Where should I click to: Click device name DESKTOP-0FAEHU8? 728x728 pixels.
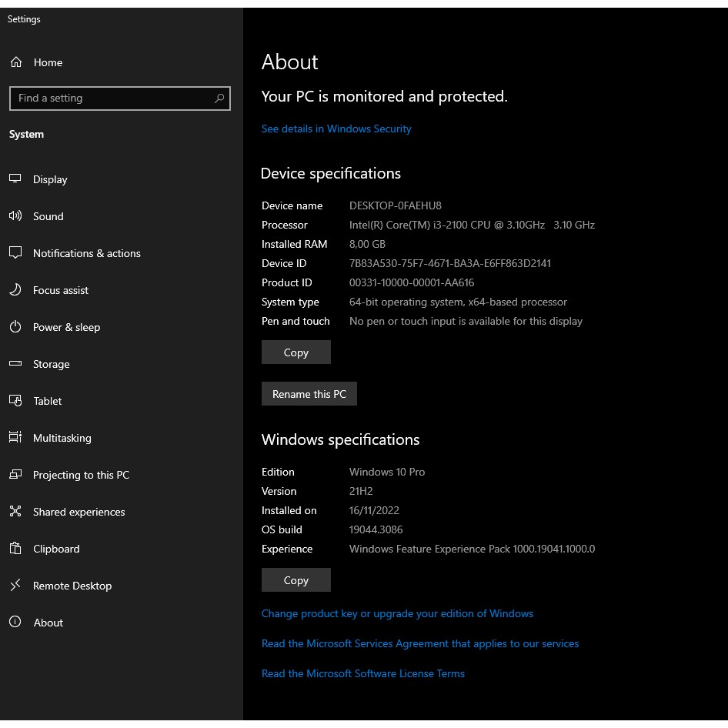pos(396,205)
